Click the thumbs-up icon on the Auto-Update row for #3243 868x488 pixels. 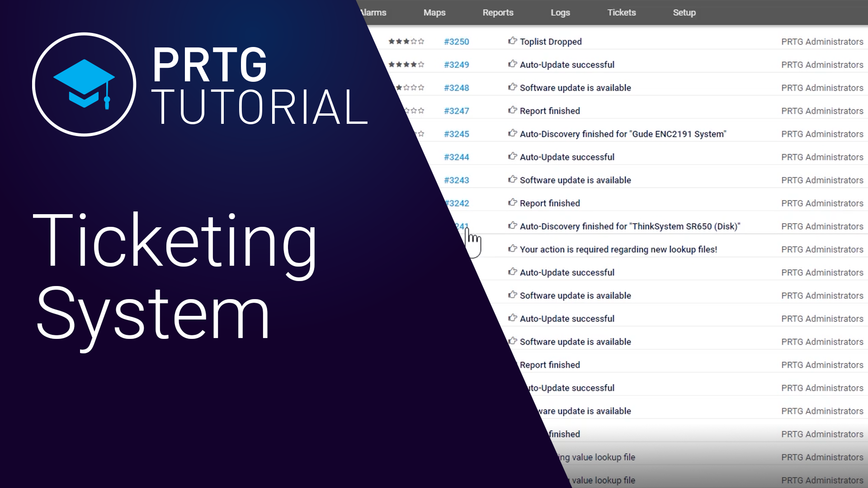pos(513,180)
